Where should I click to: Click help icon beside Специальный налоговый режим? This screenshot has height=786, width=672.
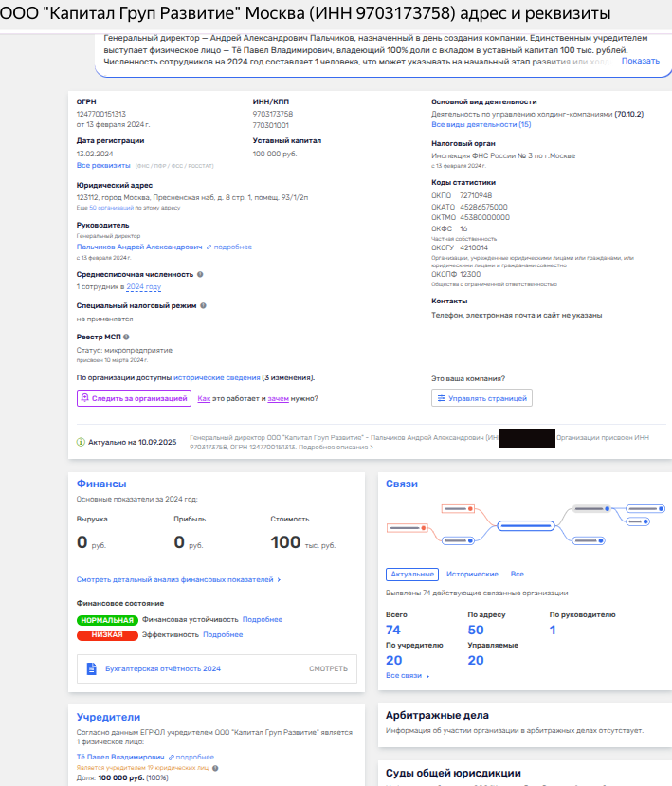click(204, 305)
